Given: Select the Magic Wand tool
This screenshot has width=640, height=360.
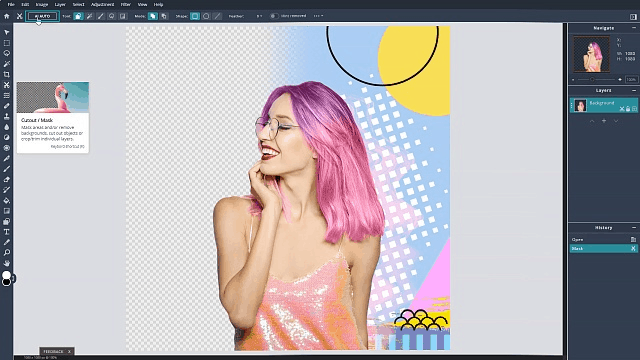Looking at the screenshot, I should pos(7,64).
